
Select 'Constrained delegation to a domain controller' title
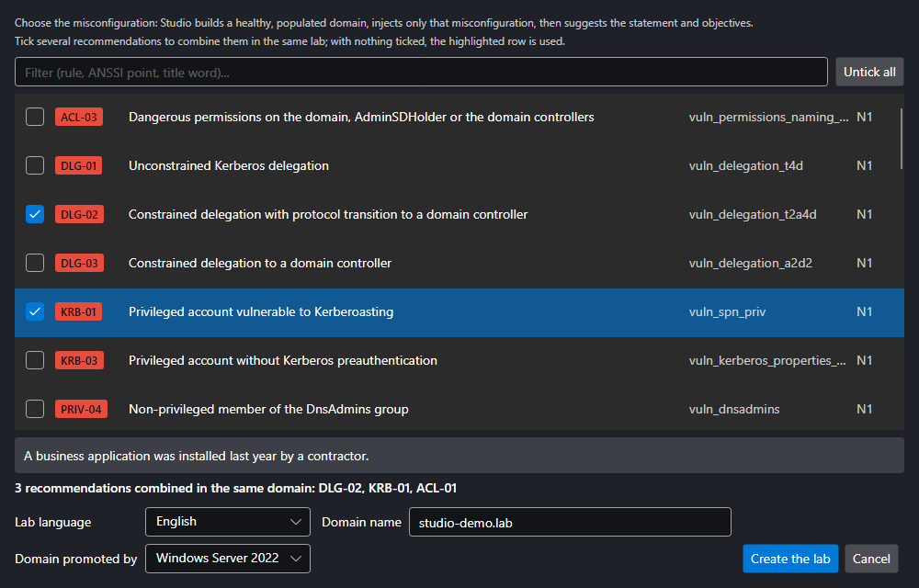(260, 263)
